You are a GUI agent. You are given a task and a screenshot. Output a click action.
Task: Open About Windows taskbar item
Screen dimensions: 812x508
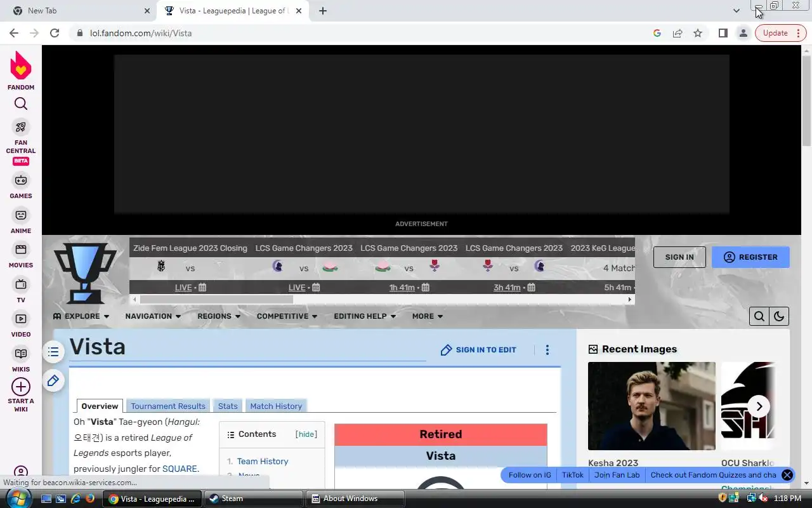coord(355,498)
